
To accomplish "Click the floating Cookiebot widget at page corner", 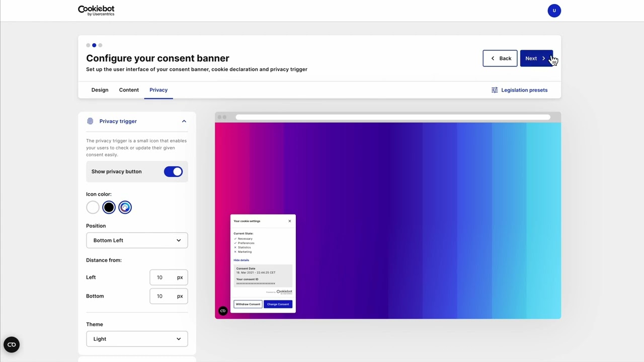I will (x=12, y=345).
